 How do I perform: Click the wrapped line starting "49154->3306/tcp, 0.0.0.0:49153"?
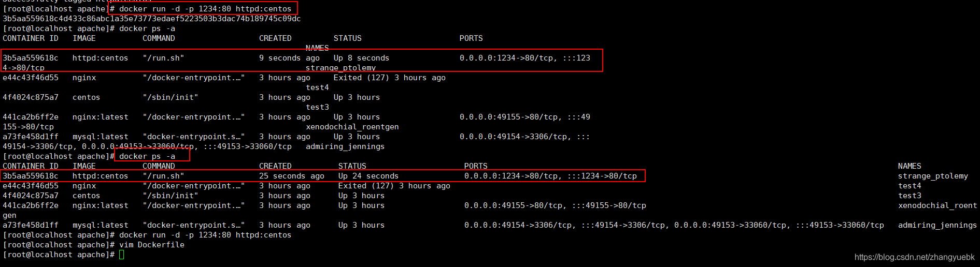point(147,146)
